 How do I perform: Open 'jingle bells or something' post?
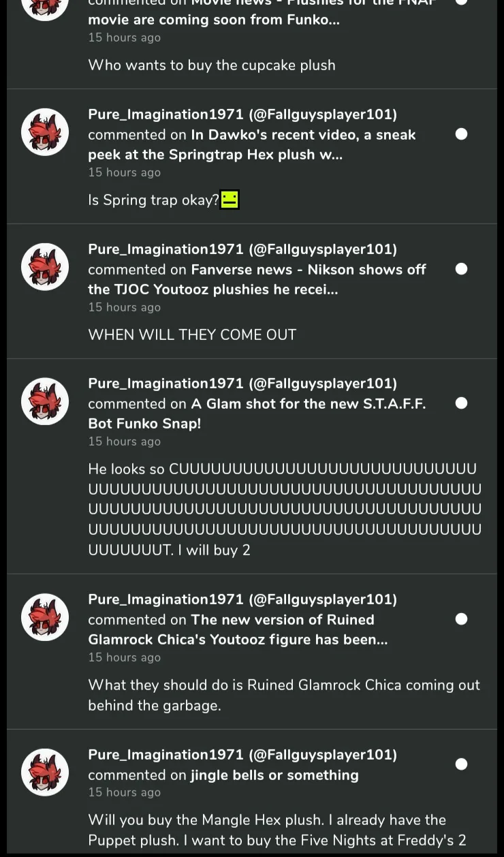[274, 775]
